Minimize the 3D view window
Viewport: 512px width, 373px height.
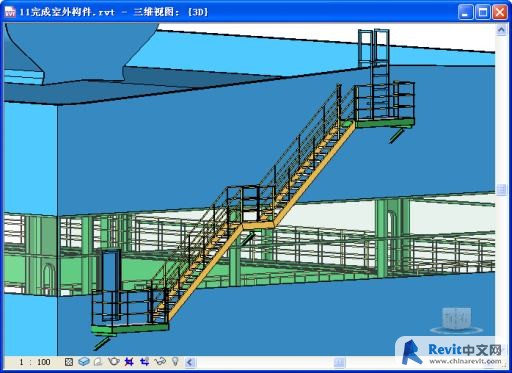[x=465, y=12]
